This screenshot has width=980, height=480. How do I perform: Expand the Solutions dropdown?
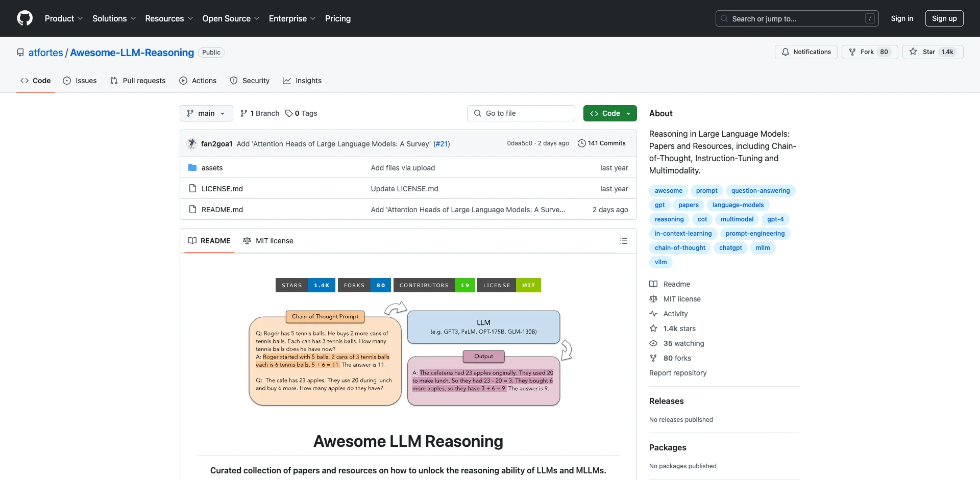click(114, 18)
